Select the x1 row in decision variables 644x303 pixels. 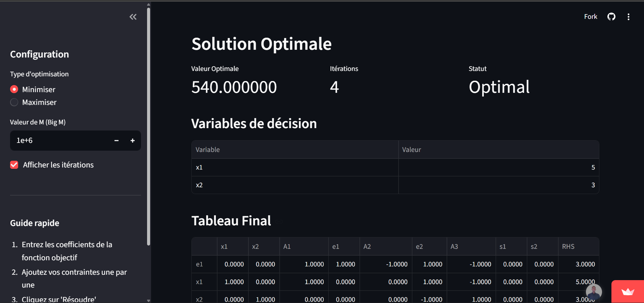coord(295,167)
